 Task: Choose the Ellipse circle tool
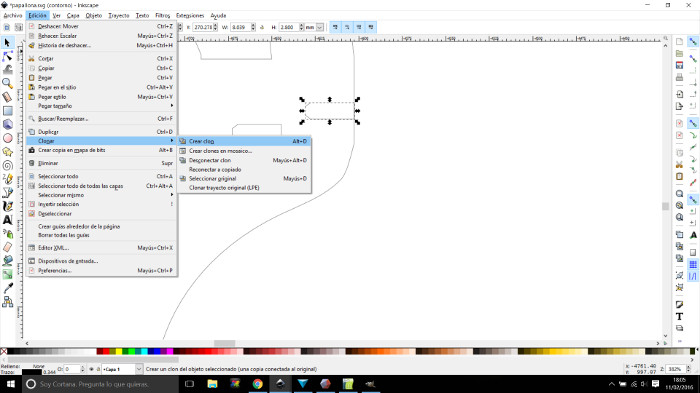(7, 138)
